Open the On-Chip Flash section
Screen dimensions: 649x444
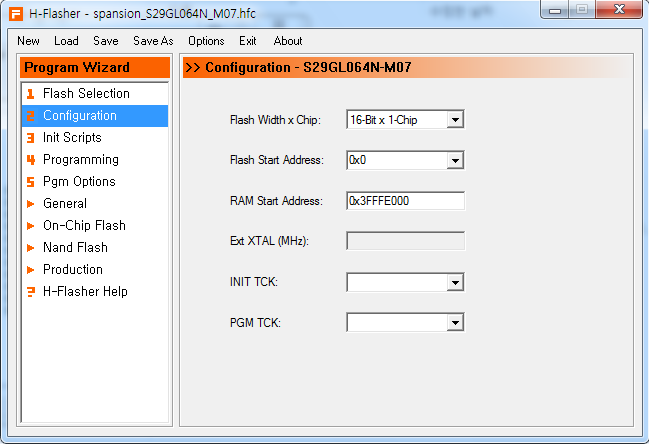tap(95, 226)
